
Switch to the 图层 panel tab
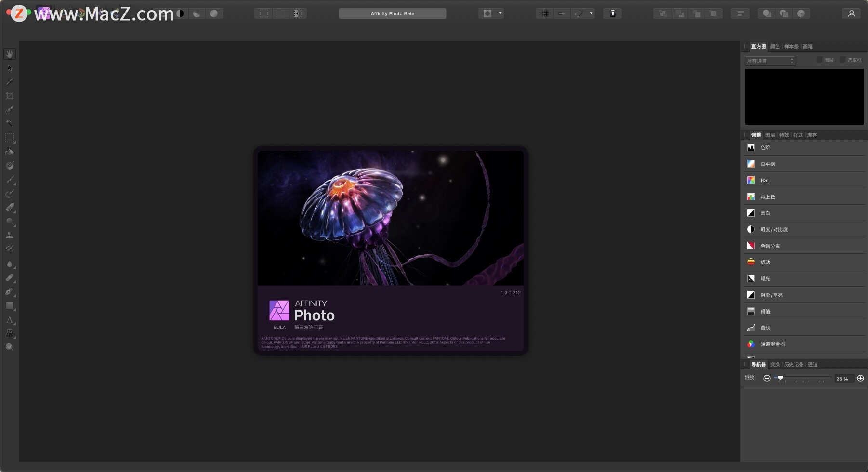pyautogui.click(x=770, y=135)
